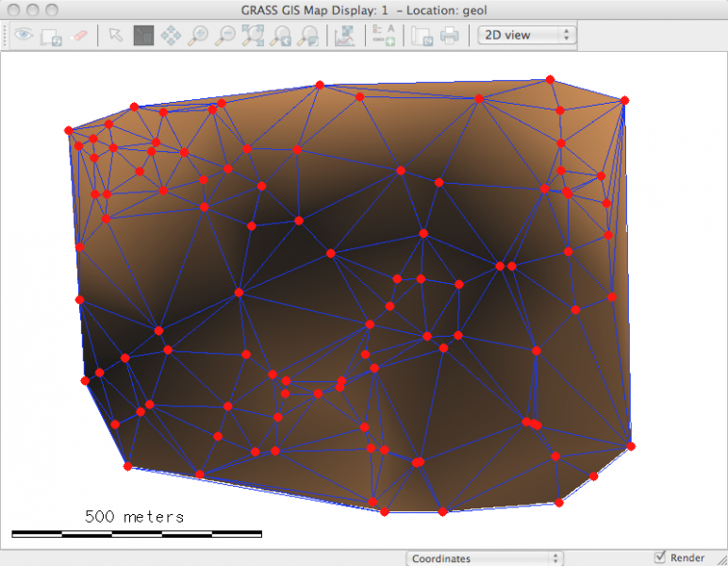
Task: Click the Display map eye icon
Action: point(24,36)
